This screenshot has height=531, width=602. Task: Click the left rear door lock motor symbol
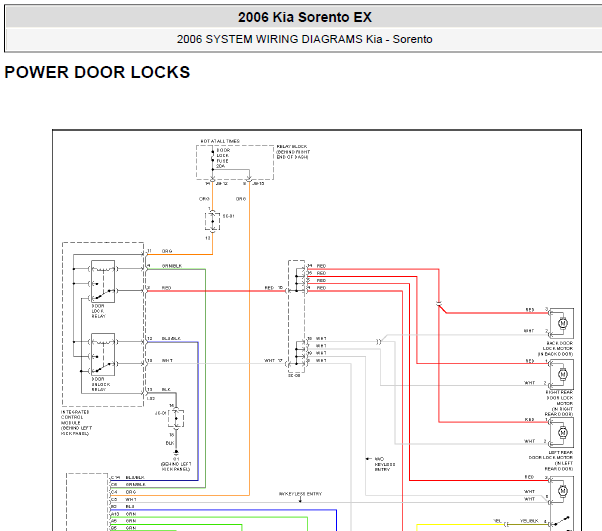point(562,433)
